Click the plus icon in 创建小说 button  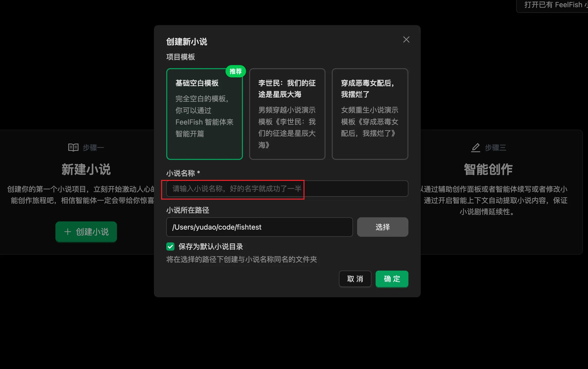[67, 232]
